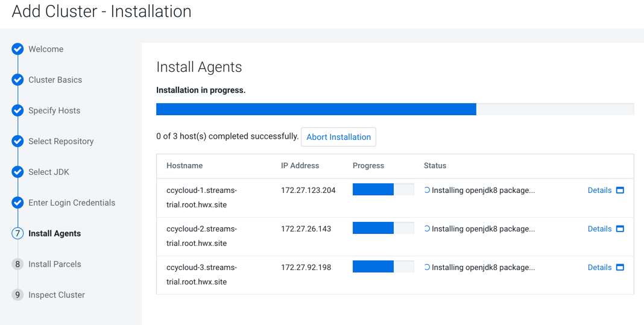Screen dimensions: 644x325
Task: Click the step 7 Install Agents circle
Action: pos(17,233)
